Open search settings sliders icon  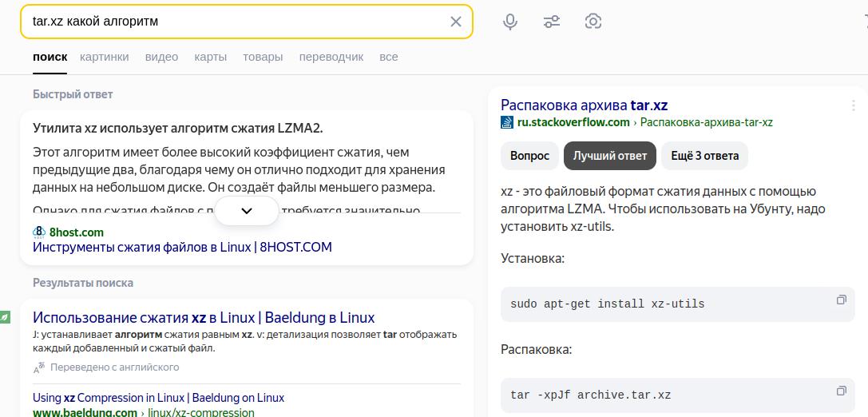[x=552, y=22]
